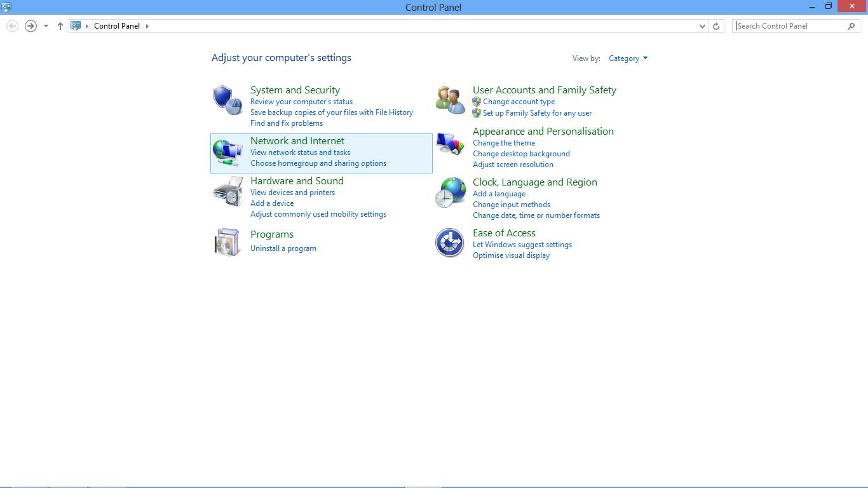Open the Programs heading
868x488 pixels.
(272, 234)
